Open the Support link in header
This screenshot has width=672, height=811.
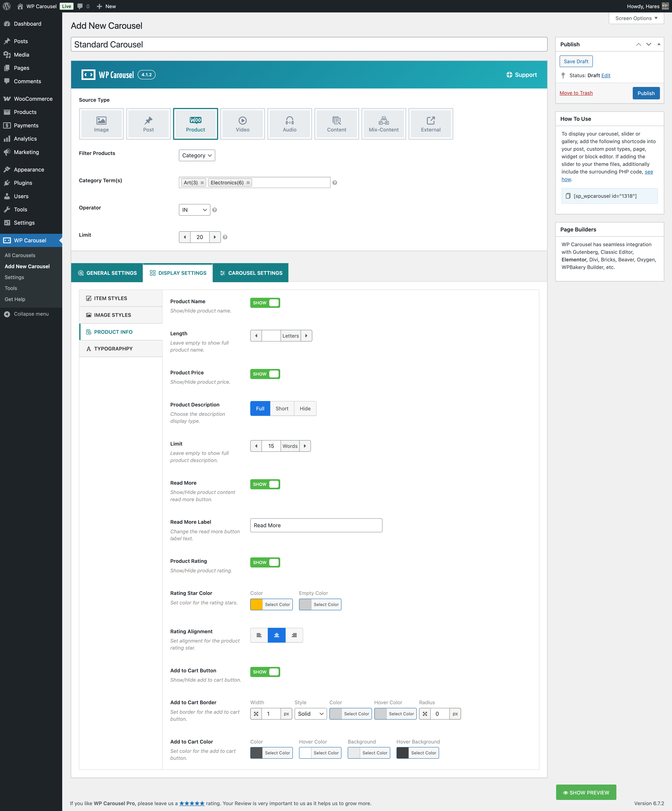pyautogui.click(x=521, y=75)
